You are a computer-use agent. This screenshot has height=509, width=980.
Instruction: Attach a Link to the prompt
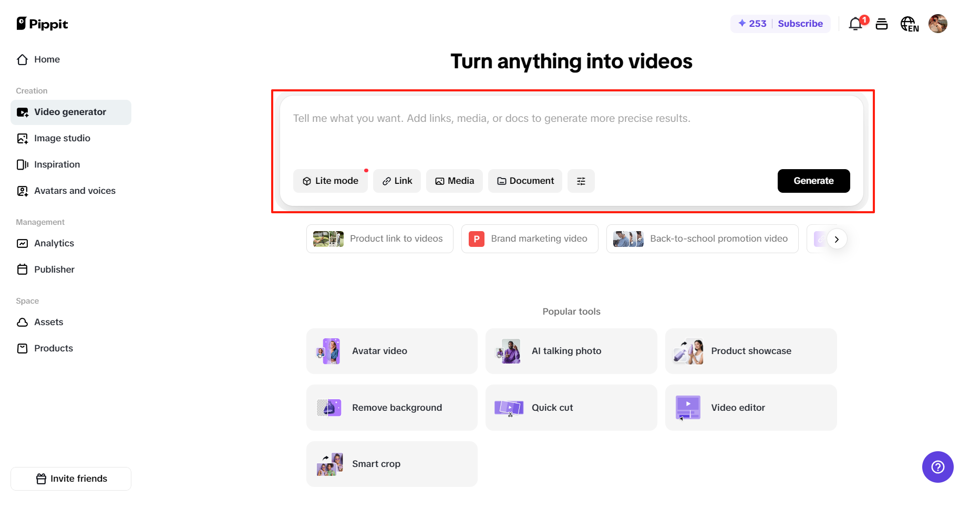point(397,181)
